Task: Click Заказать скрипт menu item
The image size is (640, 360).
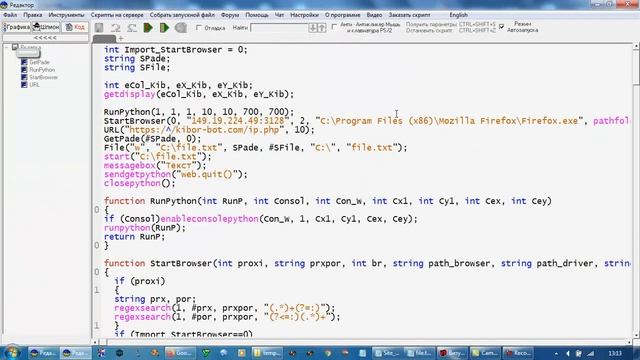Action: coord(409,15)
